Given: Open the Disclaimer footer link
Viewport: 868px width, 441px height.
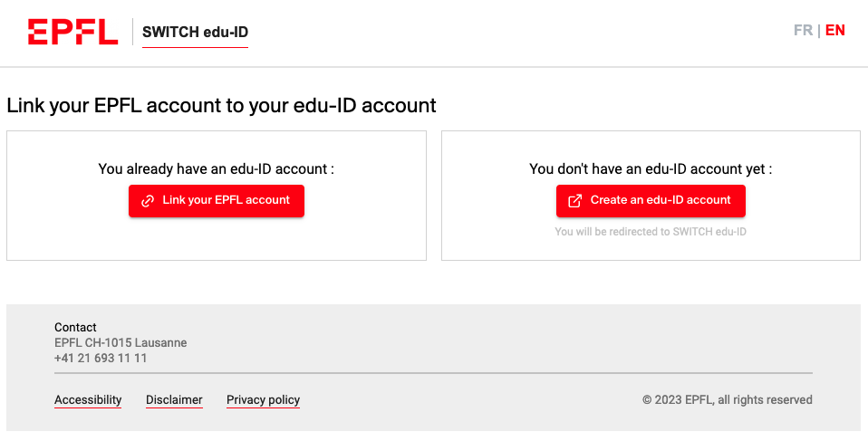Looking at the screenshot, I should (x=174, y=400).
